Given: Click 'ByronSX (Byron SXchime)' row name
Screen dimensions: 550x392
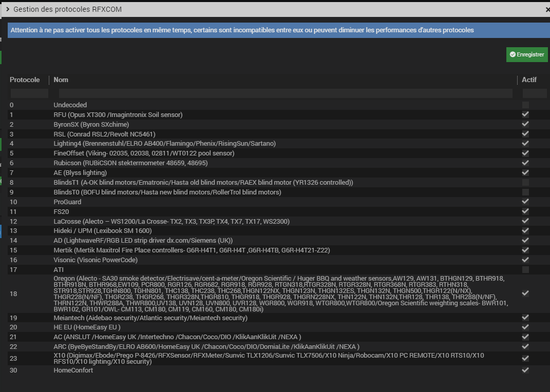Looking at the screenshot, I should (x=91, y=124).
